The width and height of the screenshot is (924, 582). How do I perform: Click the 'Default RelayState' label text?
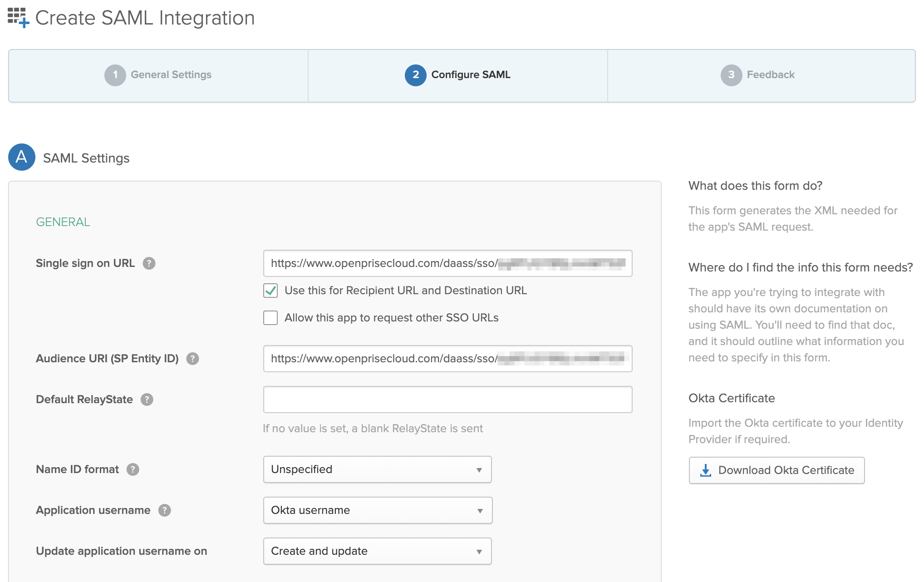tap(84, 400)
